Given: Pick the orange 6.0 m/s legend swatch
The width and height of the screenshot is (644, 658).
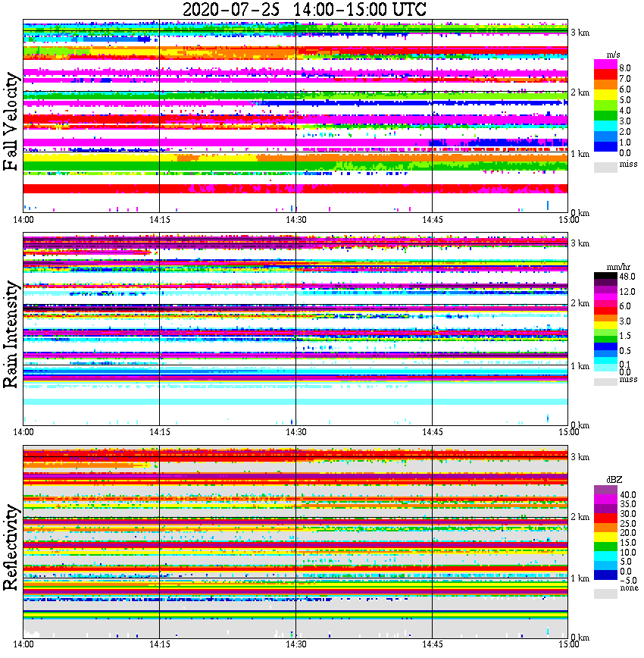Looking at the screenshot, I should click(x=605, y=85).
